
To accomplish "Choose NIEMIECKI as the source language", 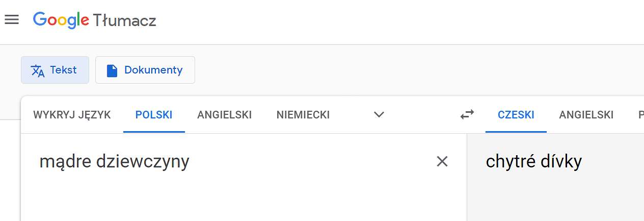I will pos(303,115).
